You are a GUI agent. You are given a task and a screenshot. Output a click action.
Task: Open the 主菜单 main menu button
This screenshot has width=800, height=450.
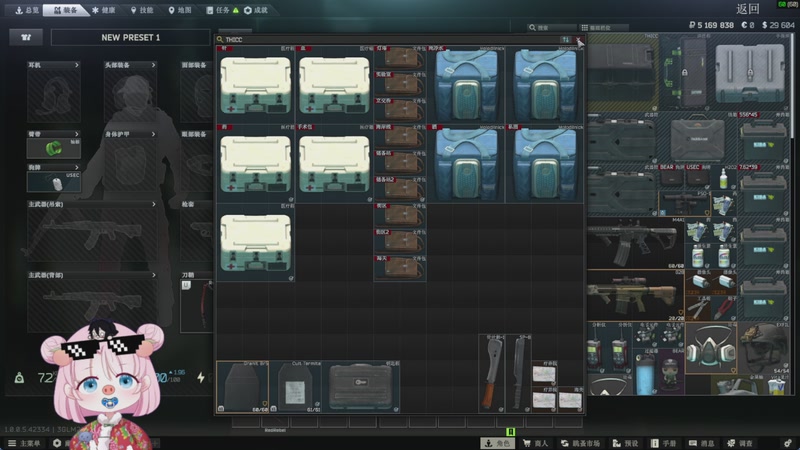(24, 443)
